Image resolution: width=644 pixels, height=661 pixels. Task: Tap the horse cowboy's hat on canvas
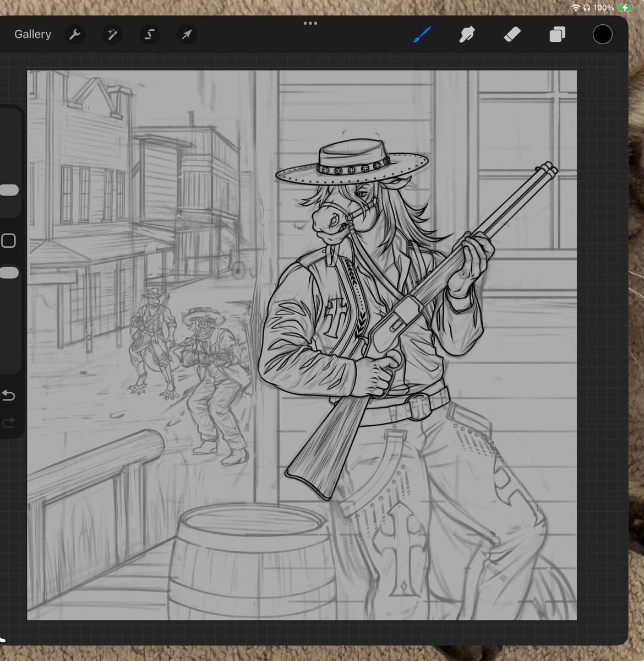click(x=352, y=161)
